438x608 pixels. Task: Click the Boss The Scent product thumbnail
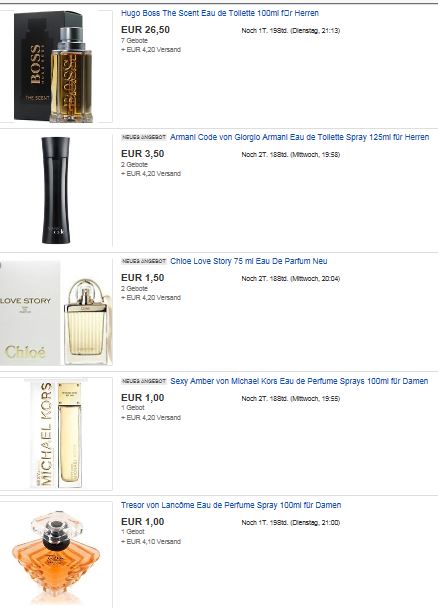pyautogui.click(x=56, y=66)
